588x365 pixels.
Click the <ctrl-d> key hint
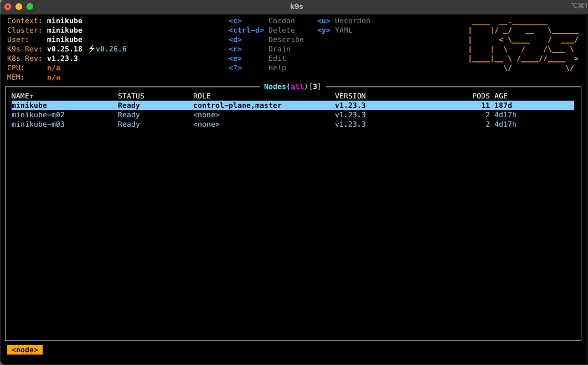coord(246,30)
